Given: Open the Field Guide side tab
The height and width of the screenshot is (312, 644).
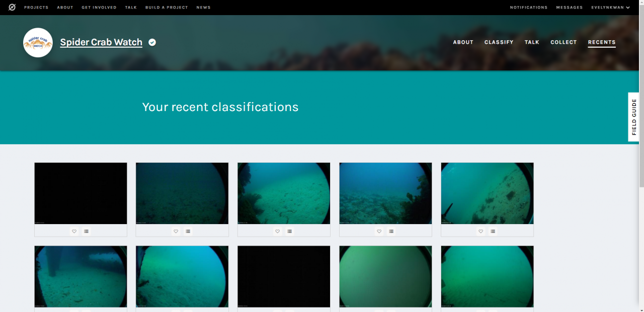Looking at the screenshot, I should (634, 117).
